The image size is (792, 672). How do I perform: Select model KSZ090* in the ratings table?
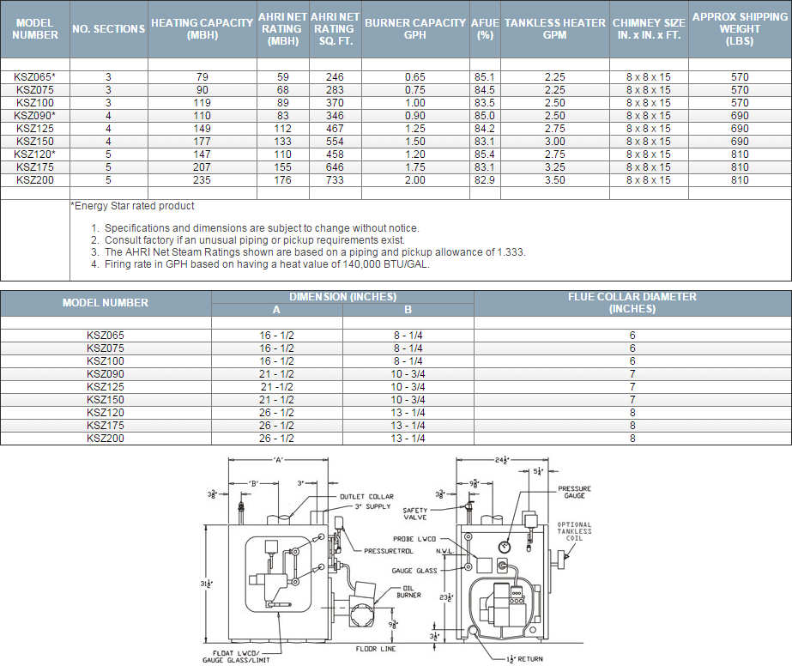tap(35, 116)
